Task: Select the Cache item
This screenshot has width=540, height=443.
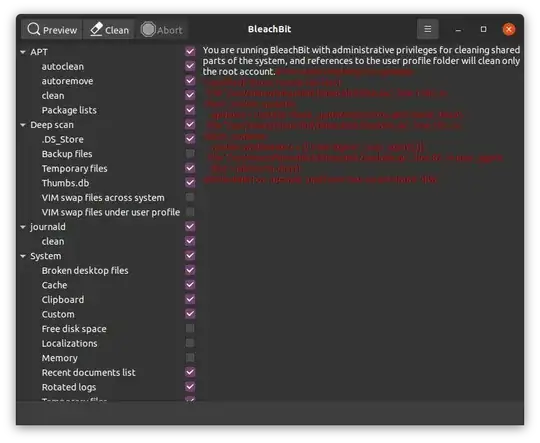Action: [54, 285]
